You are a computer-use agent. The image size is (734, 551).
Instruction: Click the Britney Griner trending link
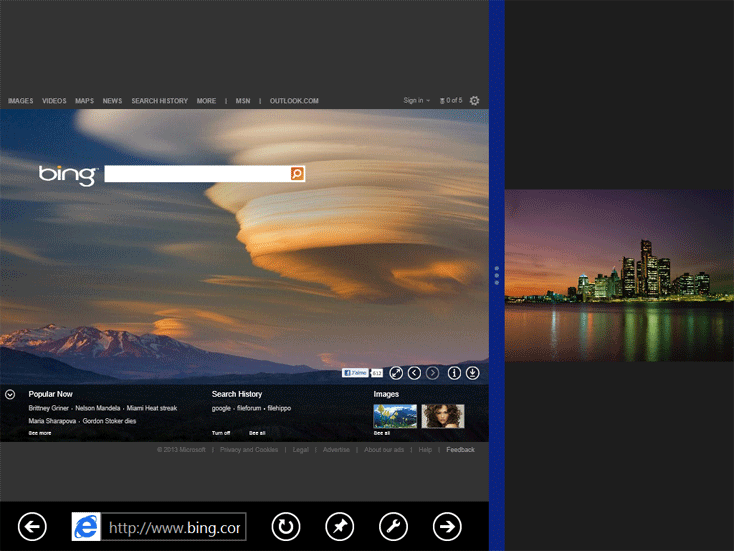(48, 408)
